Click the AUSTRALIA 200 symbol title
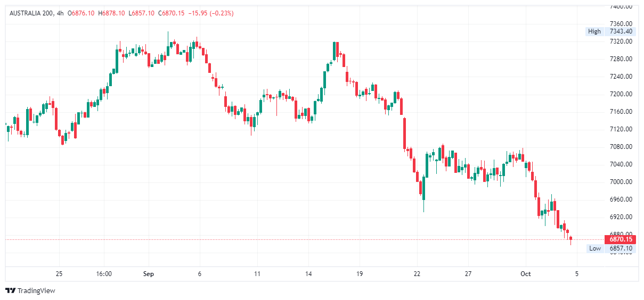 coord(31,13)
